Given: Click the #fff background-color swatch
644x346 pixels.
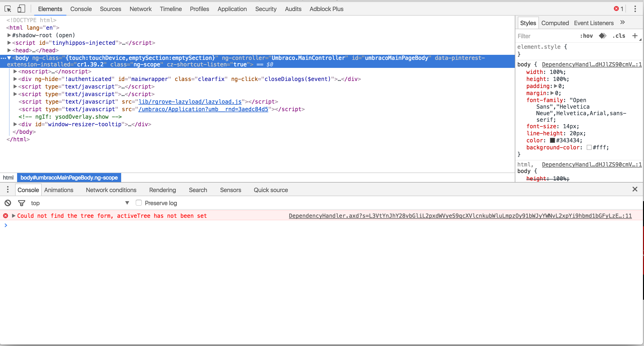Looking at the screenshot, I should point(589,147).
